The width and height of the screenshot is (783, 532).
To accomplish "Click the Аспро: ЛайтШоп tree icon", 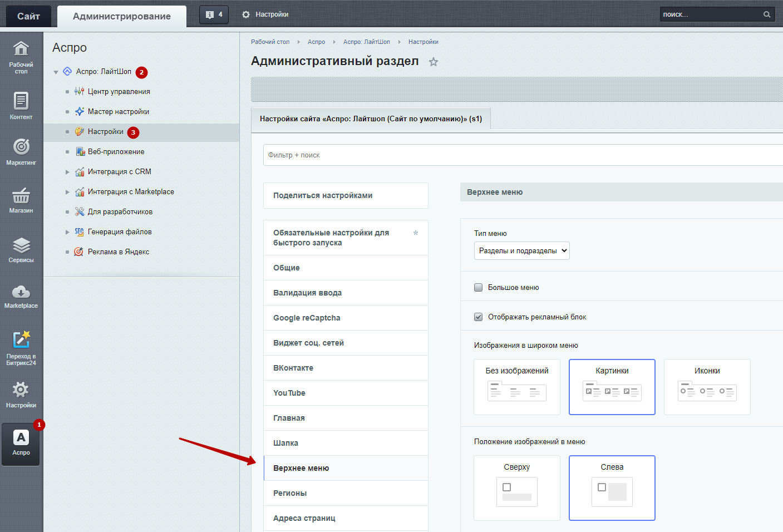I will [x=67, y=71].
